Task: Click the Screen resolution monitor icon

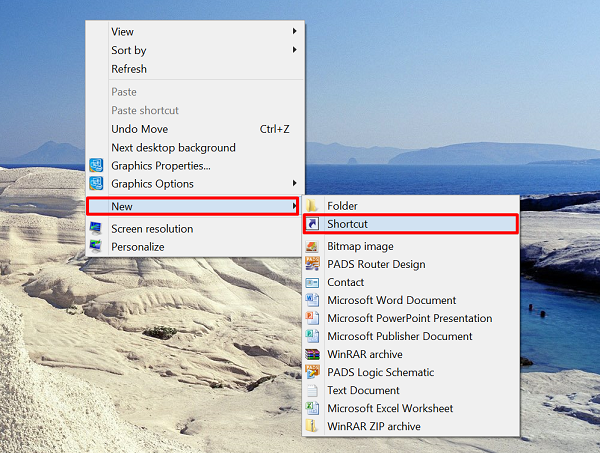Action: point(96,228)
